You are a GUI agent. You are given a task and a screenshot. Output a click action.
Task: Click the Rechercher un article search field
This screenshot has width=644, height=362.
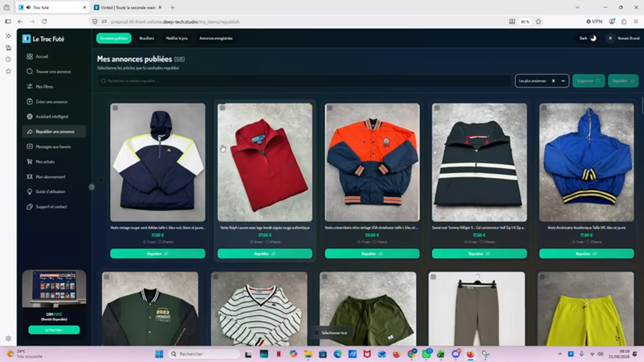(x=304, y=81)
